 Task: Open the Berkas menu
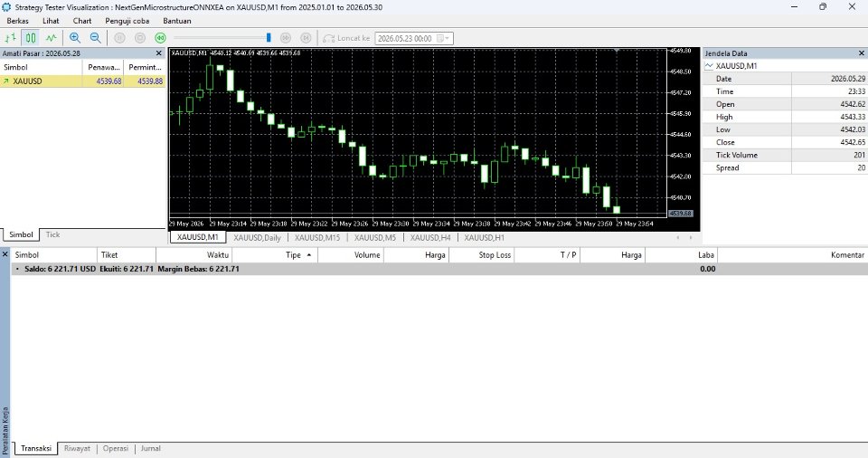click(18, 21)
